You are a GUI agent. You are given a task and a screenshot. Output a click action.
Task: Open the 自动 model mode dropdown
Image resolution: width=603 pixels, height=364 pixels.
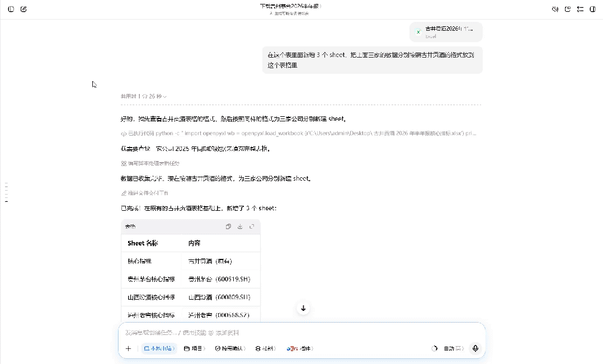pos(454,349)
